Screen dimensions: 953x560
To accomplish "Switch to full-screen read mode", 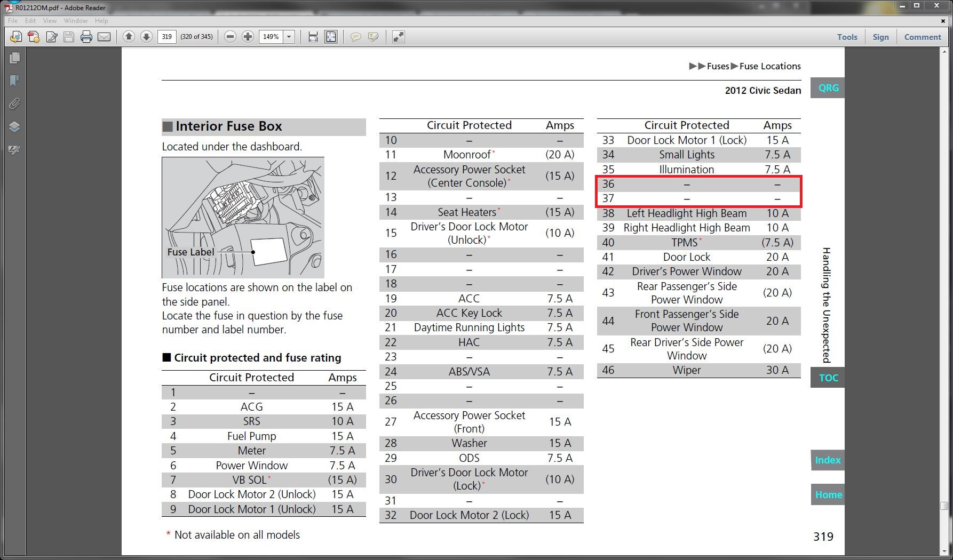I will (x=398, y=37).
